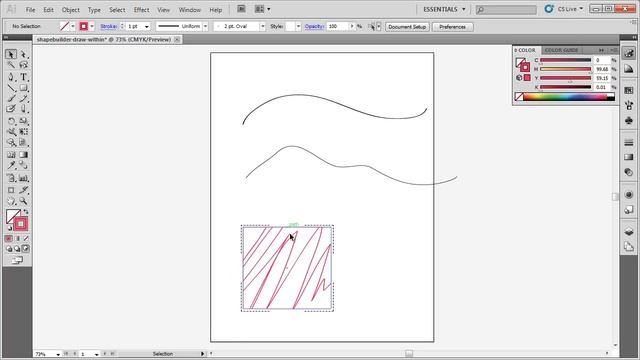This screenshot has height=360, width=640.
Task: Select the Line Segment tool
Action: [11, 88]
